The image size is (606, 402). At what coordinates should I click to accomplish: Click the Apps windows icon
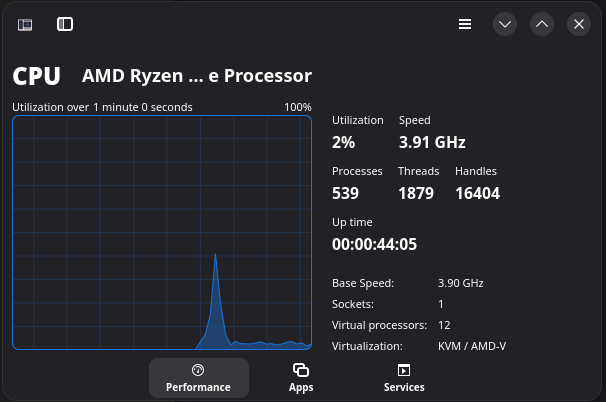301,370
